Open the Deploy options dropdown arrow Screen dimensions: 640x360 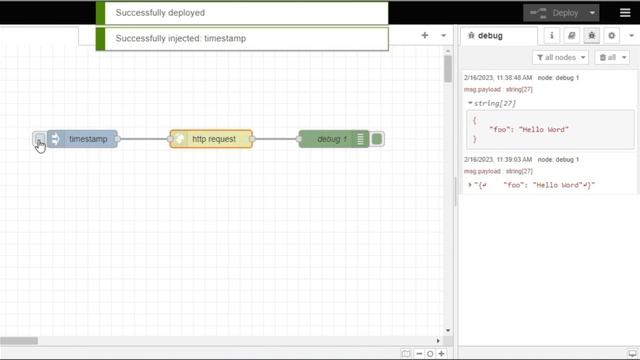(592, 13)
